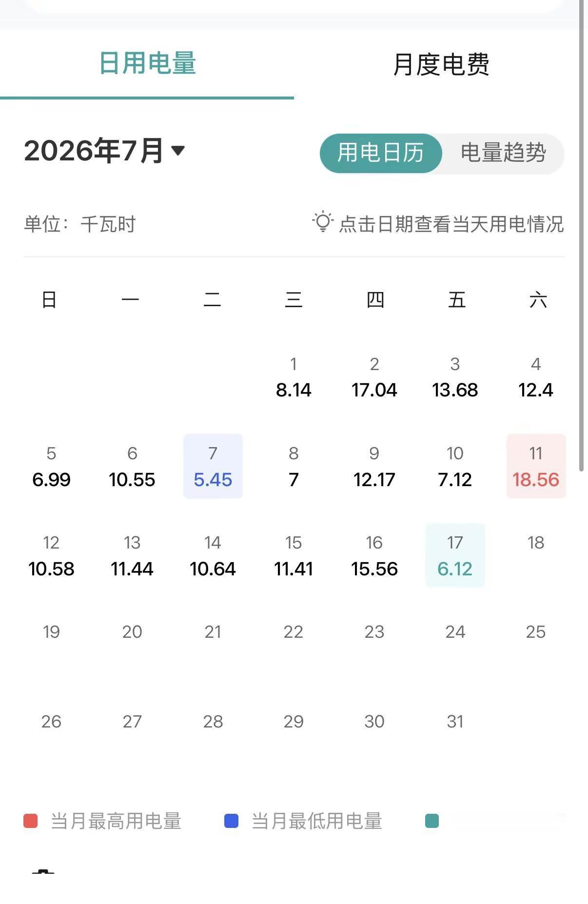
Task: Select the 用电日历 view toggle
Action: pyautogui.click(x=381, y=153)
